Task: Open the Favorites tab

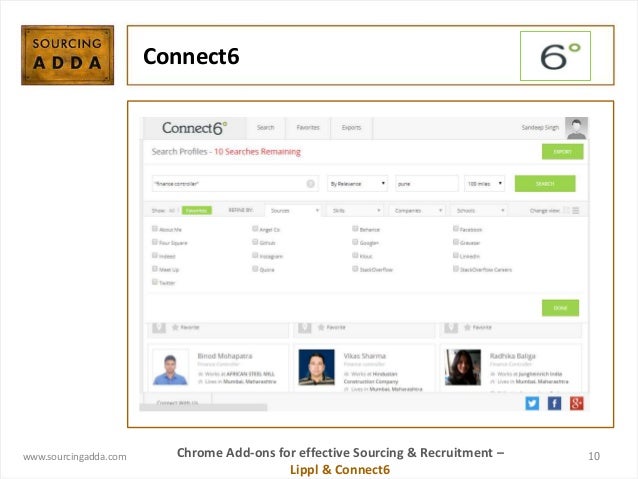Action: [308, 128]
